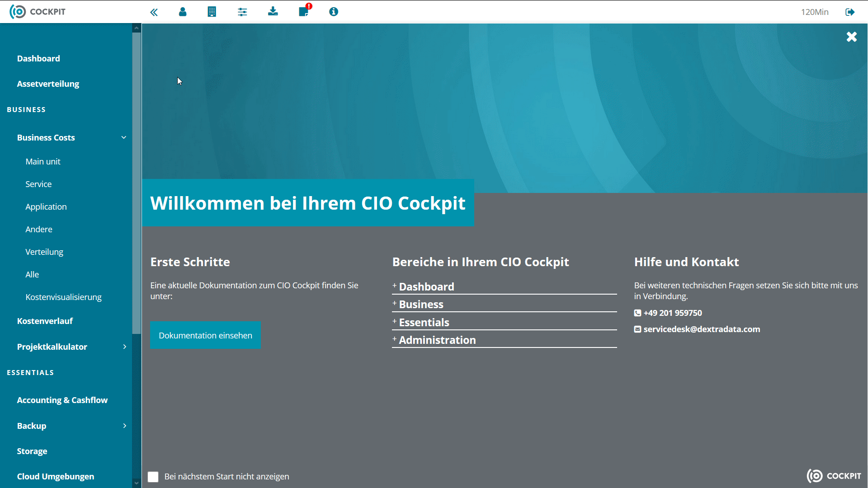Click the phone icon next to number
The image size is (868, 488).
637,313
